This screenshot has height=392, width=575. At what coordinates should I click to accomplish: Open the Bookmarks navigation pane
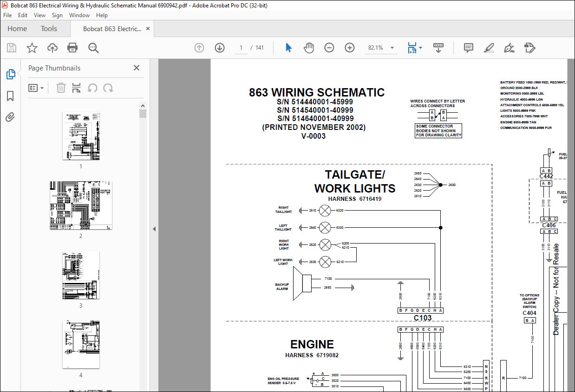pos(10,96)
